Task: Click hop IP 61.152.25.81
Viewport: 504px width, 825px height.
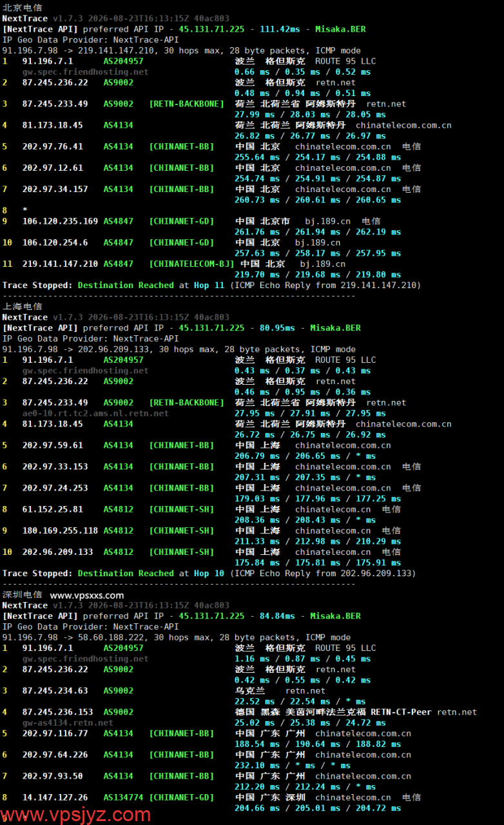Action: pos(53,509)
